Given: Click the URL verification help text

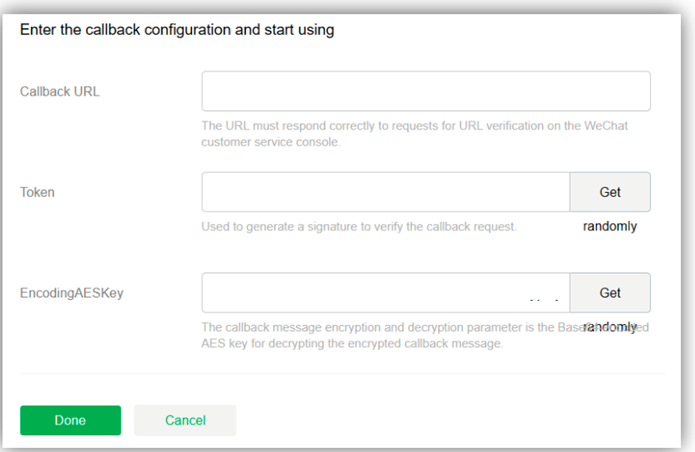Looking at the screenshot, I should click(x=414, y=134).
